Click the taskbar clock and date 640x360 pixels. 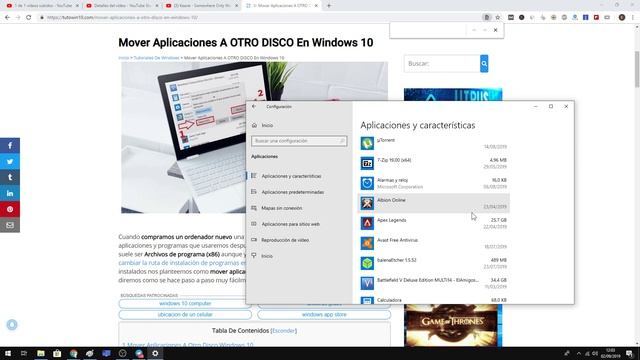[x=610, y=353]
